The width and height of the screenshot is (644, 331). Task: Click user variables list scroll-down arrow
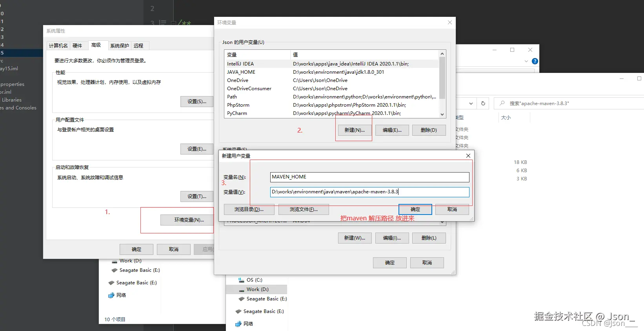point(442,115)
